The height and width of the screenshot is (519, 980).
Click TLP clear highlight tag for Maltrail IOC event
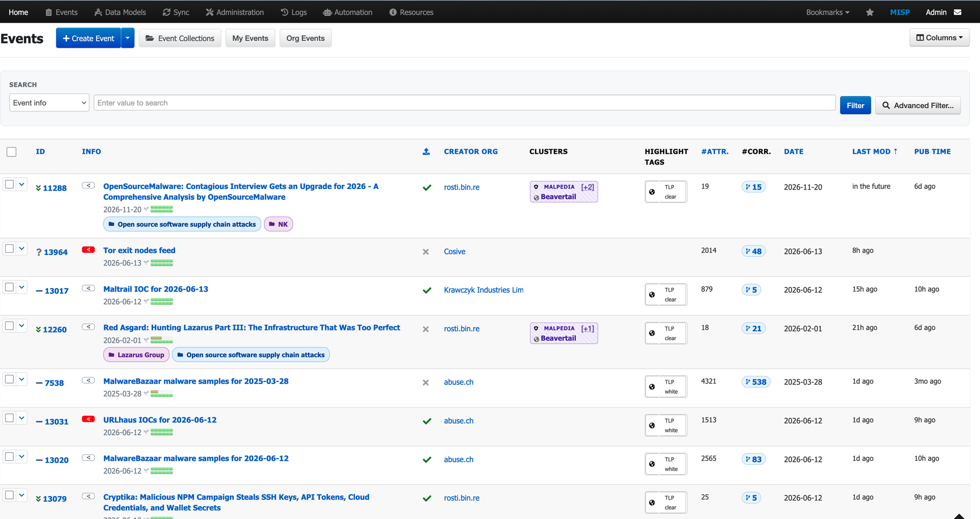coord(666,294)
